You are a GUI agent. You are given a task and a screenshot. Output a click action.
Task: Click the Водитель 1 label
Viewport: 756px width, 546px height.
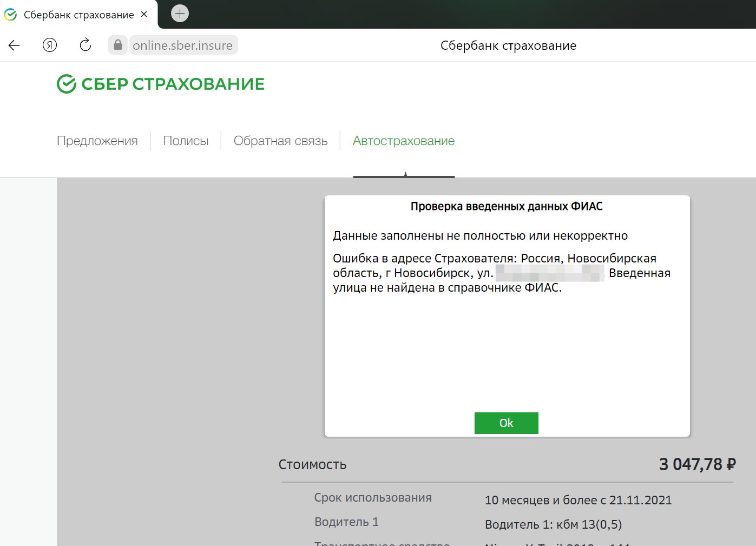[346, 522]
